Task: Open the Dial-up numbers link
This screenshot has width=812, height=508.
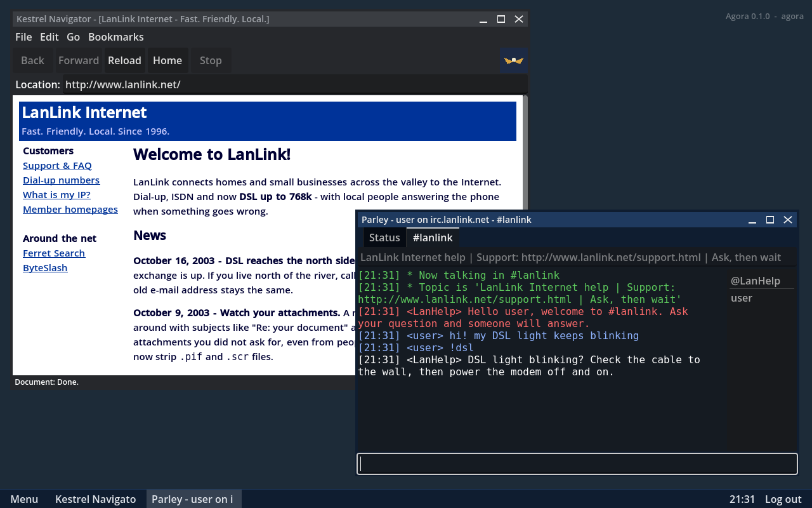Action: pos(61,180)
